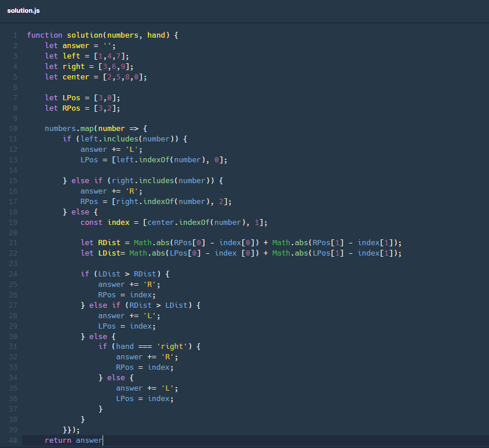Place cursor at end of 'return answer' line
This screenshot has width=489, height=448.
103,440
